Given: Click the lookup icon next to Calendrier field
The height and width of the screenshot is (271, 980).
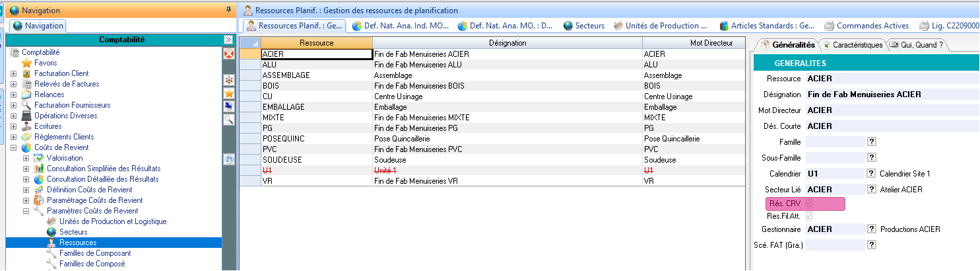Looking at the screenshot, I should (871, 174).
